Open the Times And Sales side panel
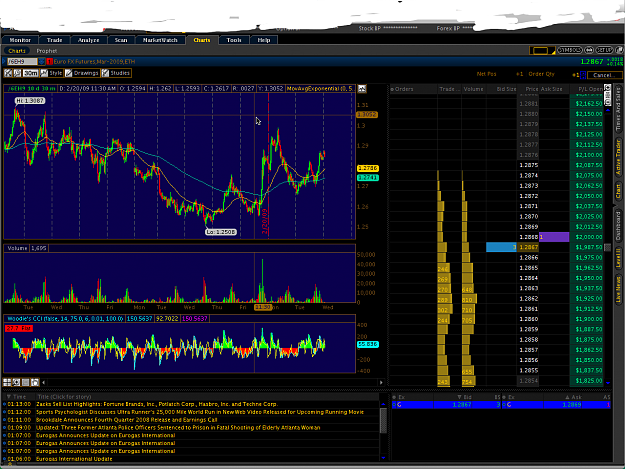Image resolution: width=625 pixels, height=469 pixels. pyautogui.click(x=618, y=109)
